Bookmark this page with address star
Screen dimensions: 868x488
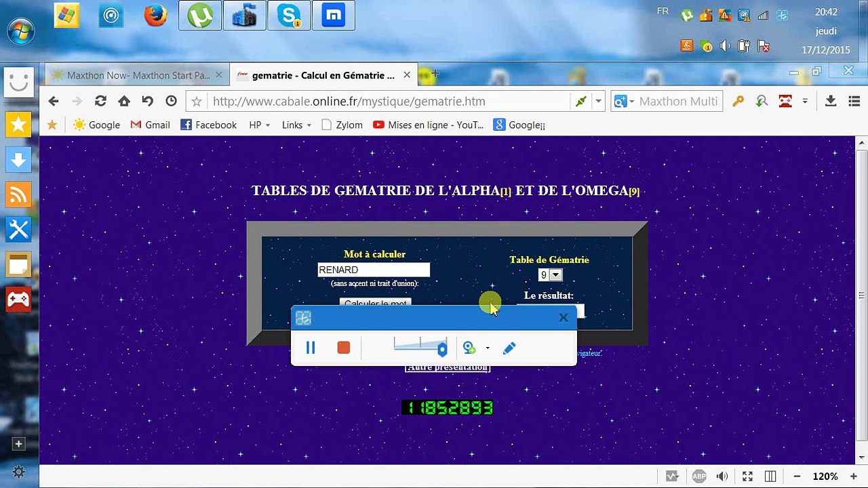tap(197, 102)
